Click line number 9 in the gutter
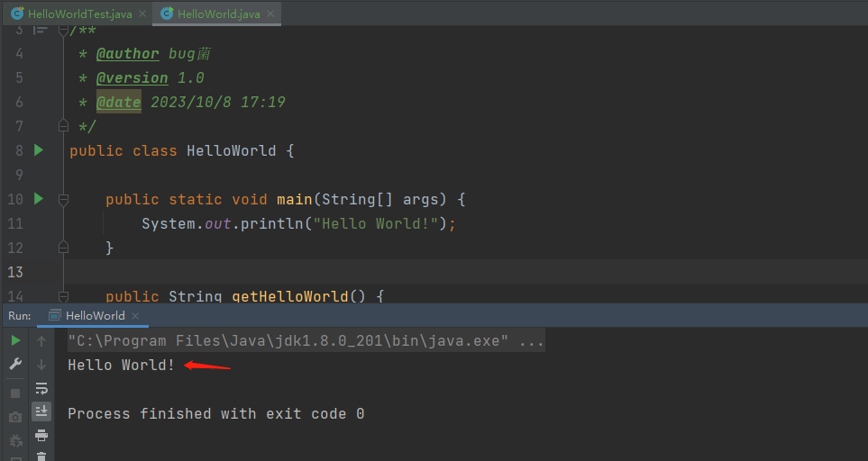The height and width of the screenshot is (461, 868). pyautogui.click(x=19, y=176)
